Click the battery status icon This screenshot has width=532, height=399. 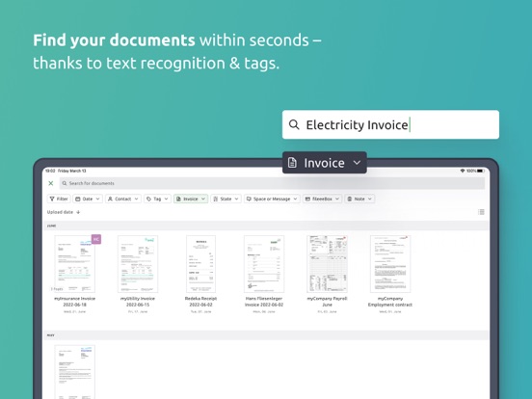pyautogui.click(x=480, y=171)
